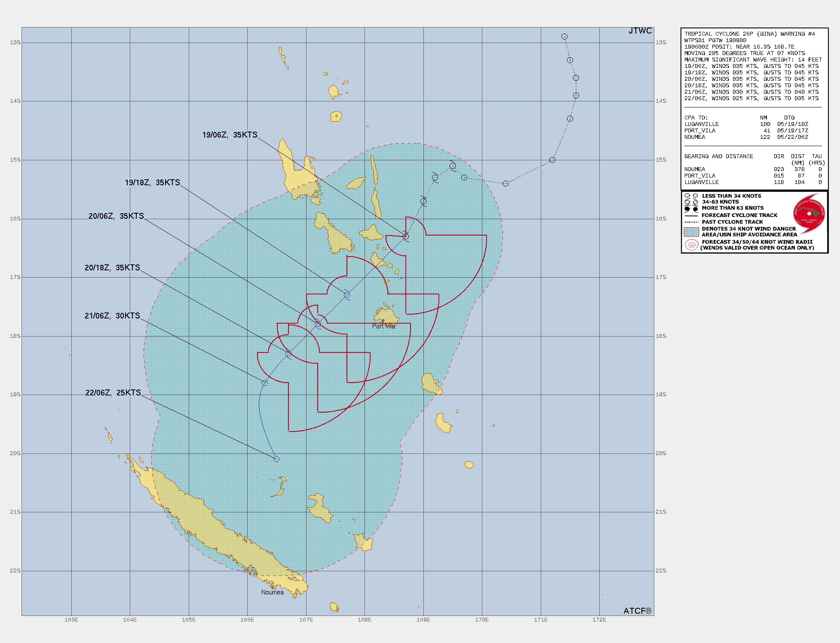
Task: Select the 19/06Z, 35KTS map label
Action: [230, 135]
